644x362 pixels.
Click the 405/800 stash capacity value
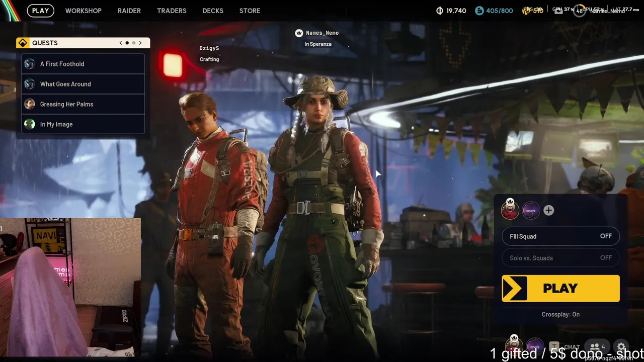[x=499, y=11]
